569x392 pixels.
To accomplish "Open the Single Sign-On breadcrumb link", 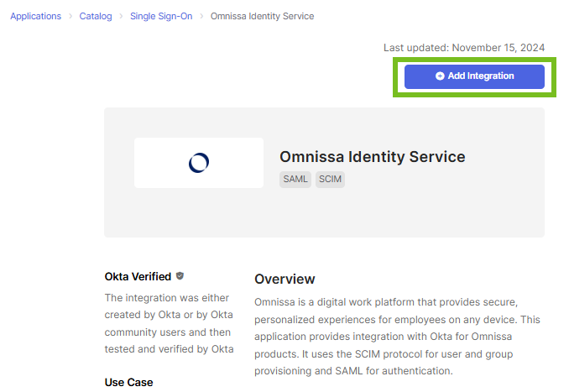I will [x=161, y=16].
